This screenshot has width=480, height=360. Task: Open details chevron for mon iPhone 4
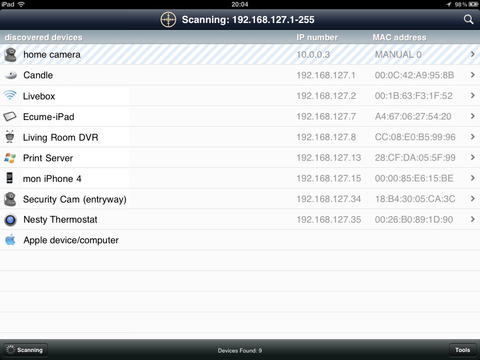click(472, 178)
